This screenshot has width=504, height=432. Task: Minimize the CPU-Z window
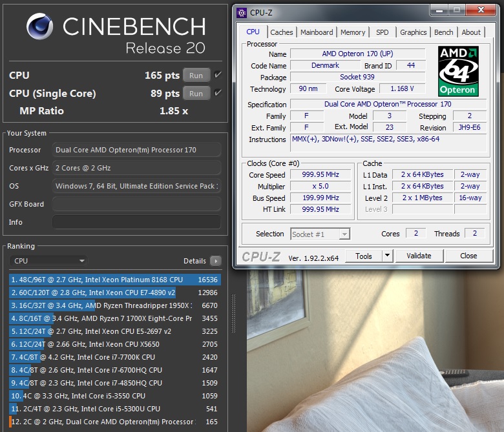(x=439, y=10)
